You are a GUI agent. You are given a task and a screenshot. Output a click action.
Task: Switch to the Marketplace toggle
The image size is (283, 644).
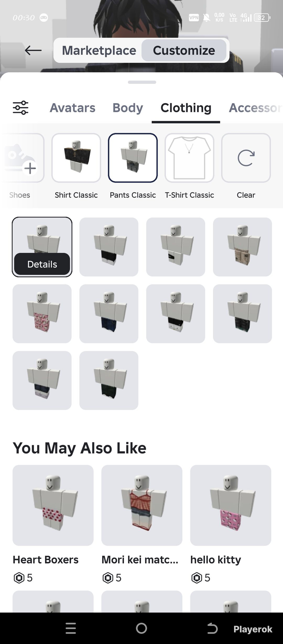pyautogui.click(x=99, y=51)
